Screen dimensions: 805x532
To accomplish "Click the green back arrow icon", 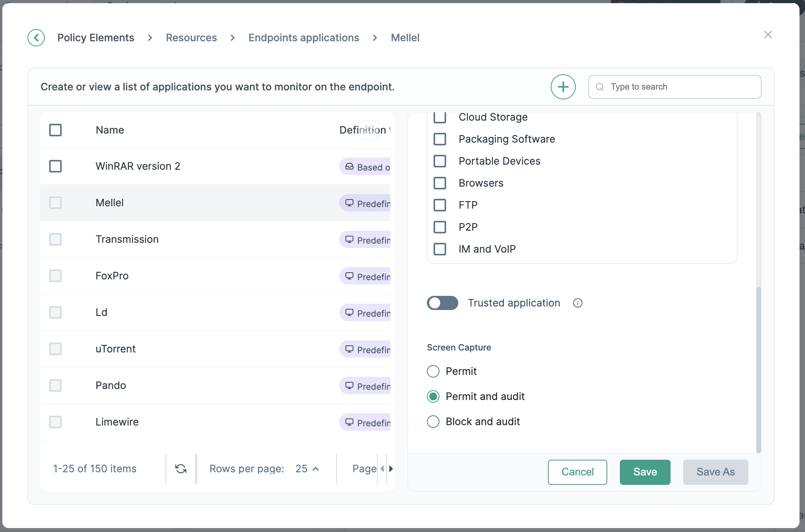I will pos(36,38).
